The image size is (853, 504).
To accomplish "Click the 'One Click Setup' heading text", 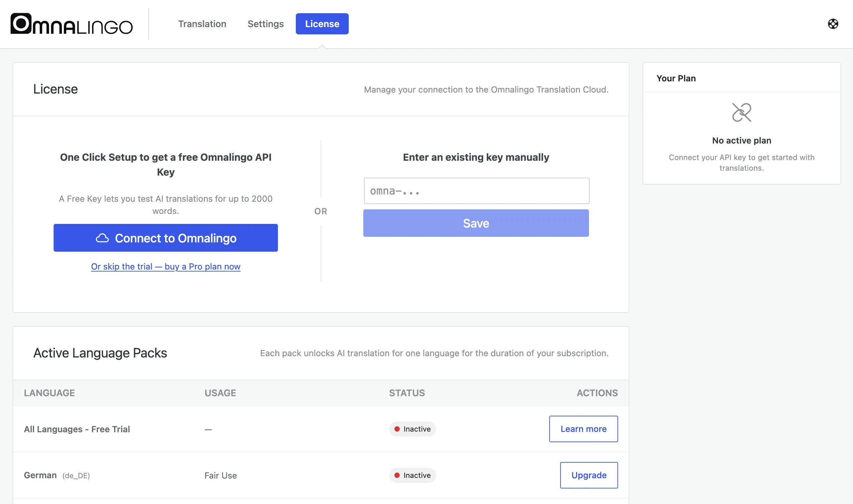I will point(165,164).
